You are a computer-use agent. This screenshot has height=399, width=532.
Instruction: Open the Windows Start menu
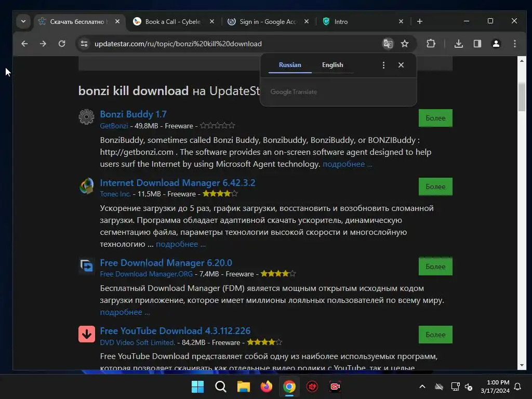pyautogui.click(x=197, y=387)
